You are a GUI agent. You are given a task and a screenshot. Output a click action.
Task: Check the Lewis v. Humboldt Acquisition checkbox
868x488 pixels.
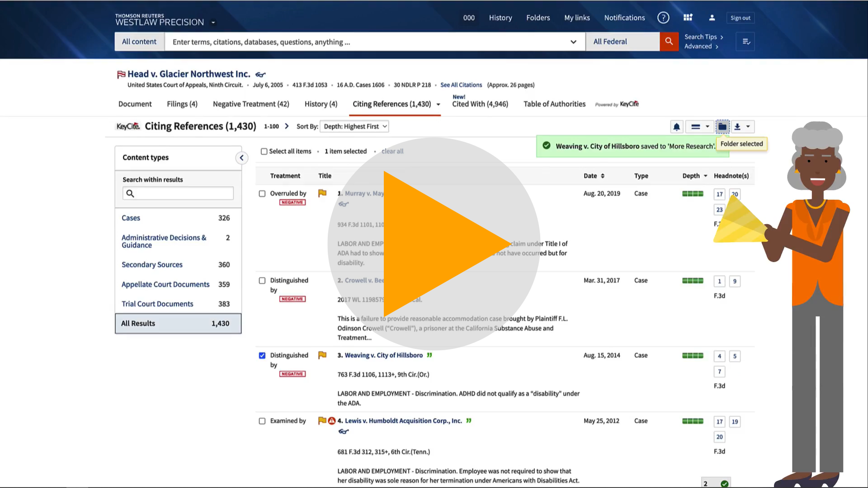(262, 421)
